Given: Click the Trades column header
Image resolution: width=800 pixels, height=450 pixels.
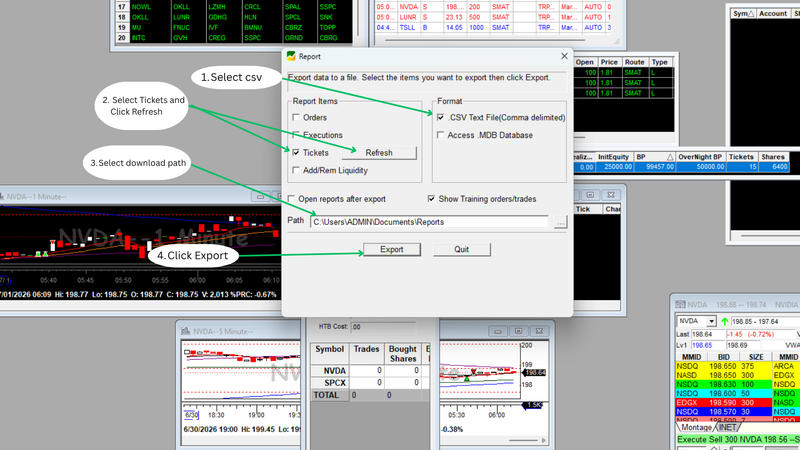Looking at the screenshot, I should pos(366,354).
